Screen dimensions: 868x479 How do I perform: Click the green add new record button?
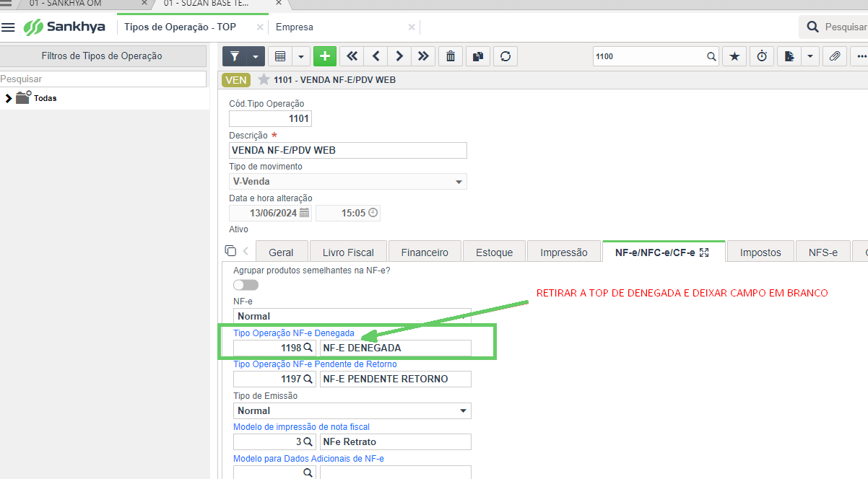pos(325,56)
